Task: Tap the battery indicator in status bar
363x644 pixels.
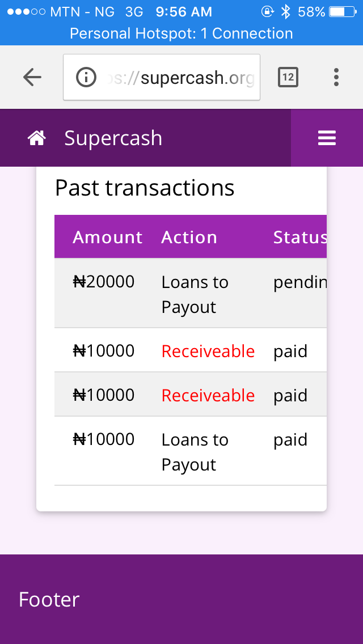Action: click(343, 12)
